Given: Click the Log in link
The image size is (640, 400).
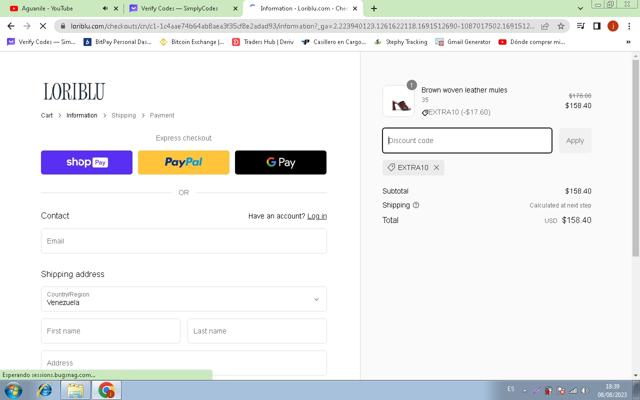Looking at the screenshot, I should click(317, 216).
